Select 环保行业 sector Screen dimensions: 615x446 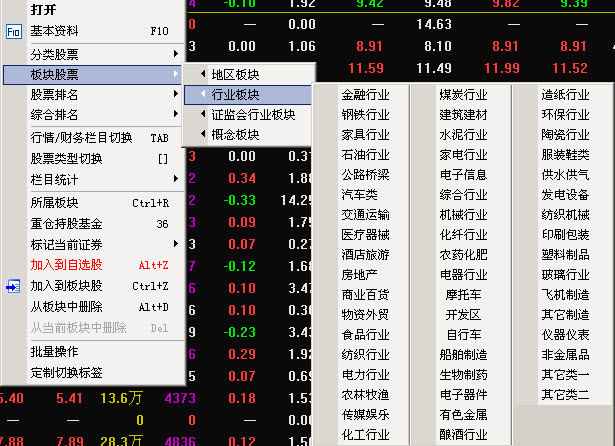point(565,115)
